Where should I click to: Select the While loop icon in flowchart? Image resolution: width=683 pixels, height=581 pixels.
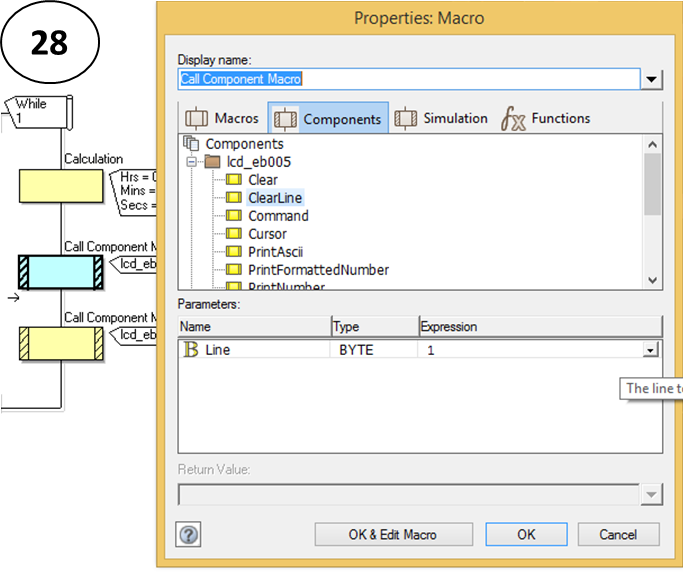click(x=39, y=112)
